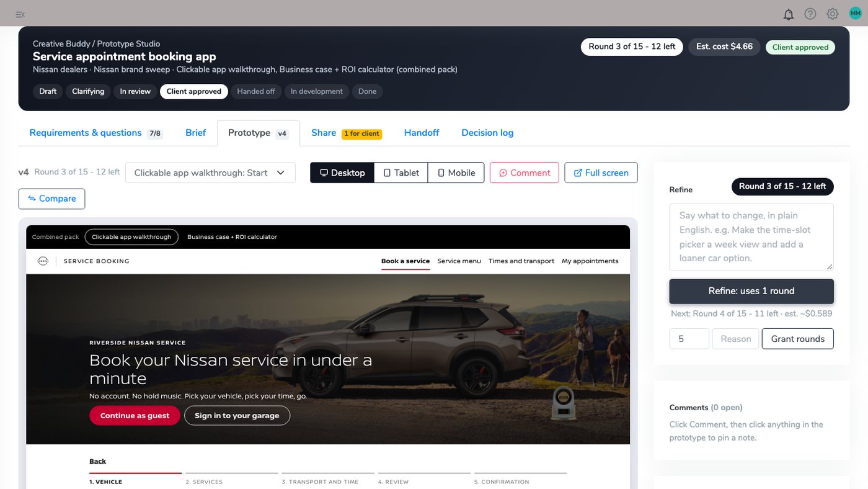
Task: Switch preview to Desktop view
Action: tap(342, 173)
